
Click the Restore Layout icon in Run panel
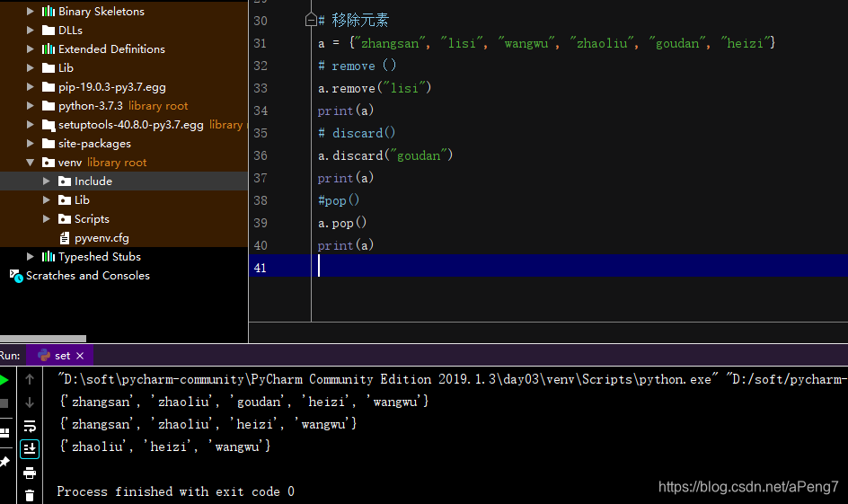[4, 433]
